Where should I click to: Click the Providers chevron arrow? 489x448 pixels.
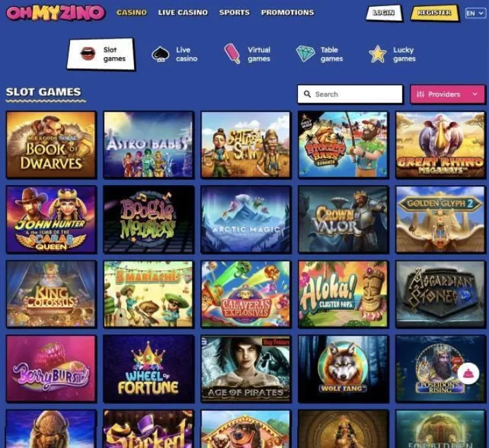(475, 94)
